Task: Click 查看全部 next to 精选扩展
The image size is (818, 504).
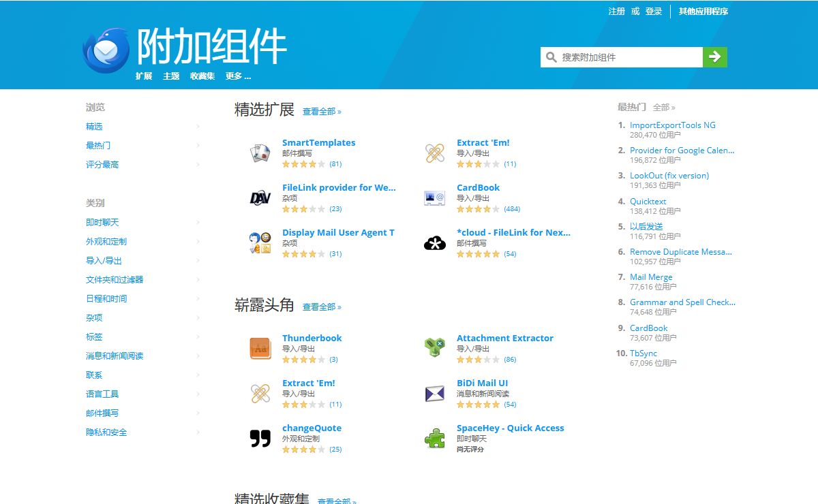Action: click(x=322, y=112)
